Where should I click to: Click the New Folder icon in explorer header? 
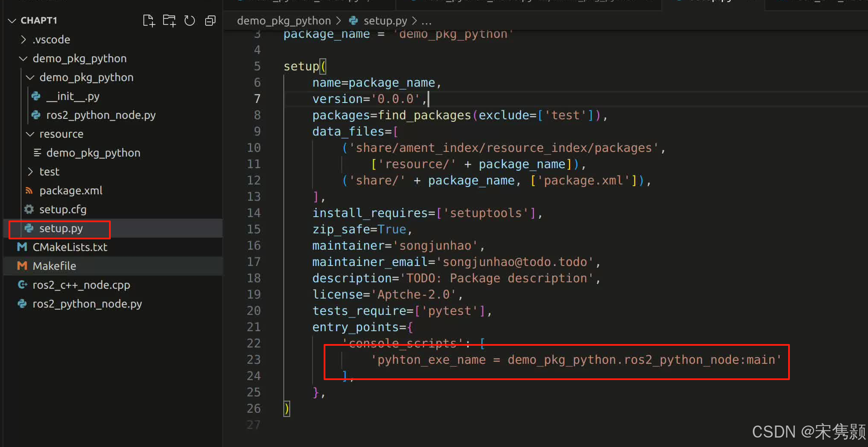pyautogui.click(x=169, y=21)
